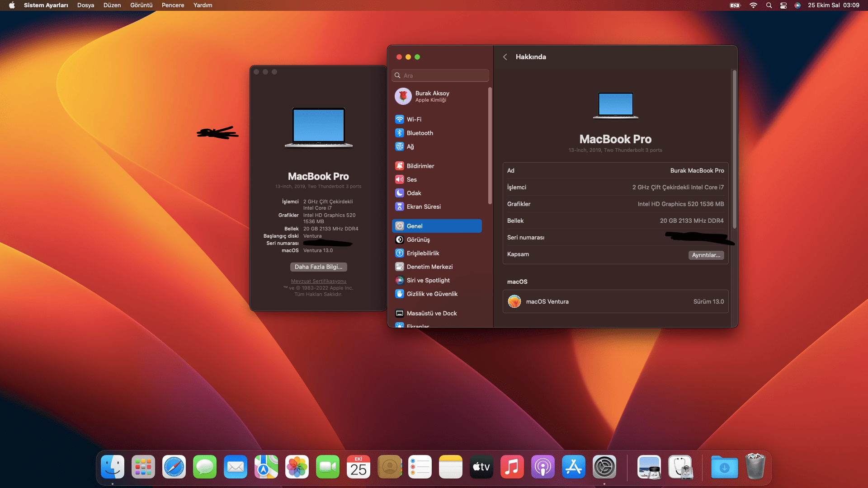This screenshot has height=488, width=868.
Task: Click the Wi-Fi status menu bar icon
Action: [x=753, y=5]
